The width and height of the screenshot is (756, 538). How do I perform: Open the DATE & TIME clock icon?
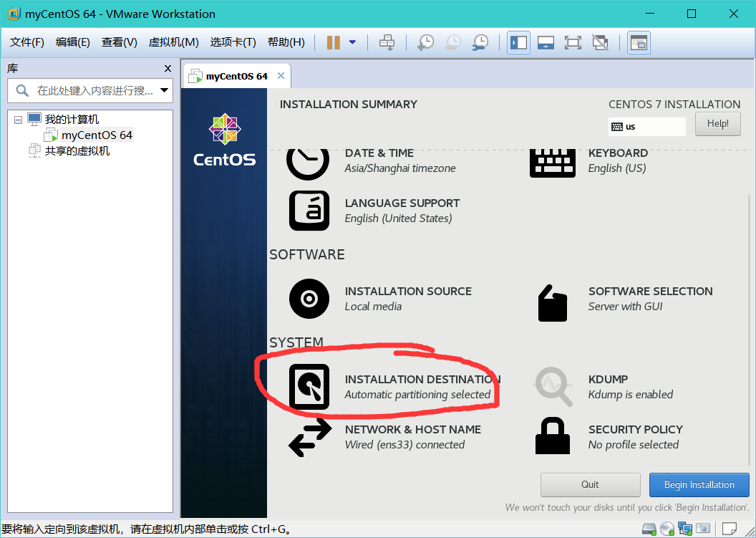(x=308, y=163)
